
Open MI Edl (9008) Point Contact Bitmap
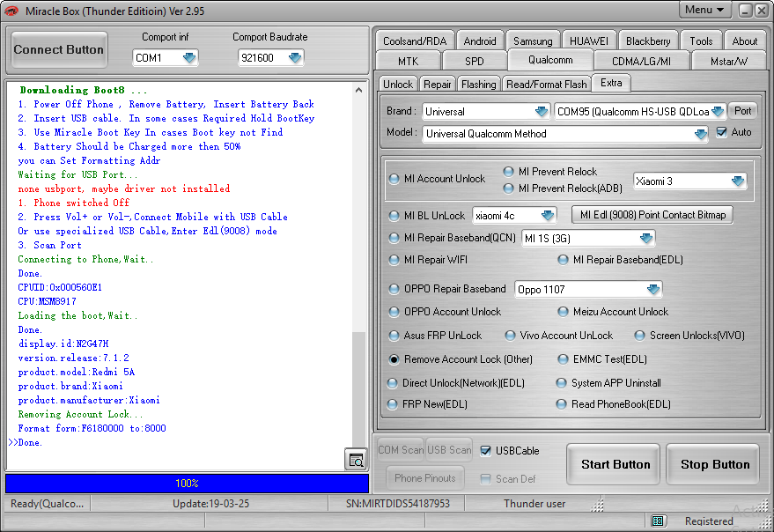[x=652, y=215]
